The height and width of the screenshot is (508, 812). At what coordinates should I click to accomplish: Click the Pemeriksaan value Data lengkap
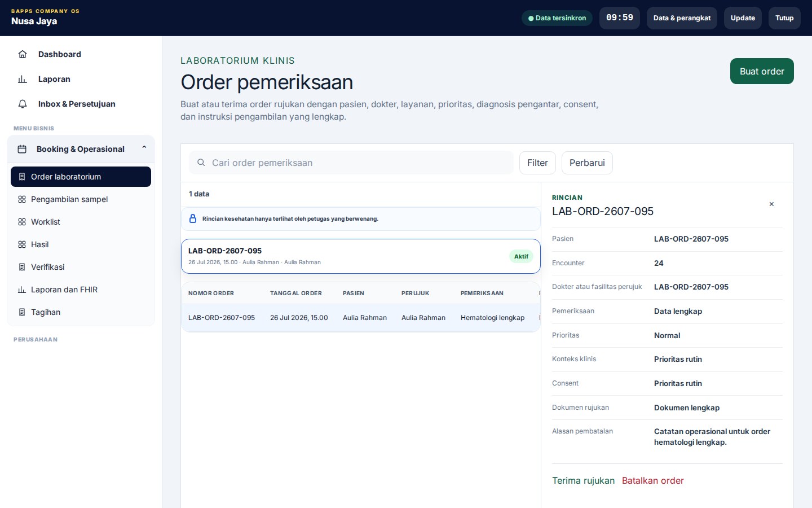pyautogui.click(x=678, y=311)
